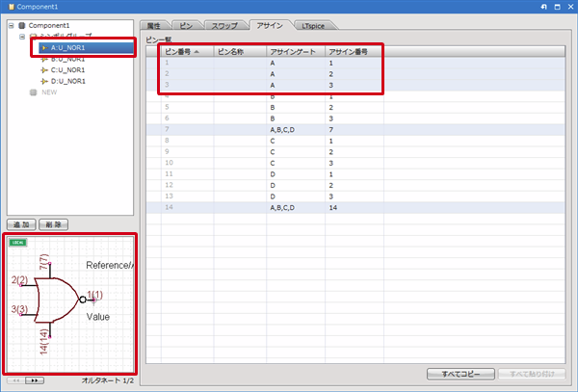
Task: Click the D:U_NOR1 gate icon
Action: 43,81
